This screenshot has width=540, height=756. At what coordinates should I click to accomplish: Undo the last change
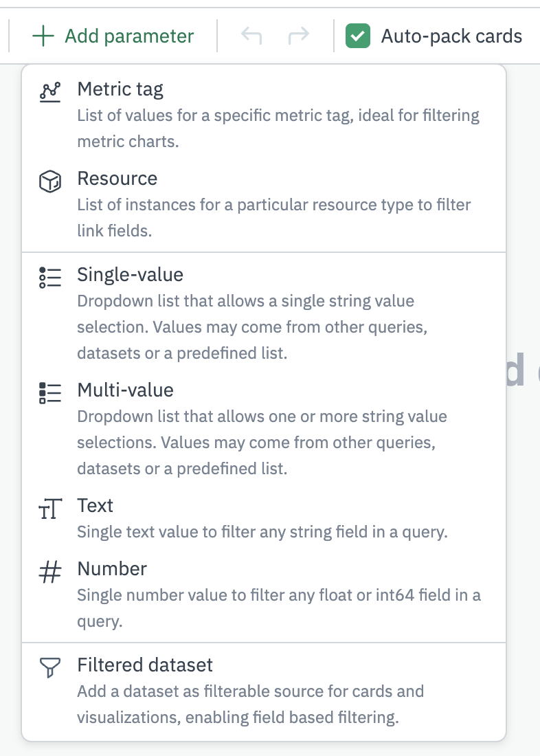251,36
